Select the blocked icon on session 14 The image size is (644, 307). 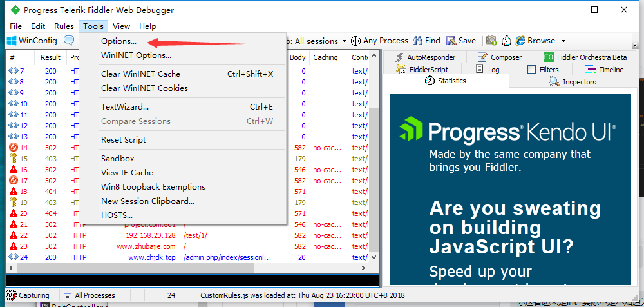13,147
